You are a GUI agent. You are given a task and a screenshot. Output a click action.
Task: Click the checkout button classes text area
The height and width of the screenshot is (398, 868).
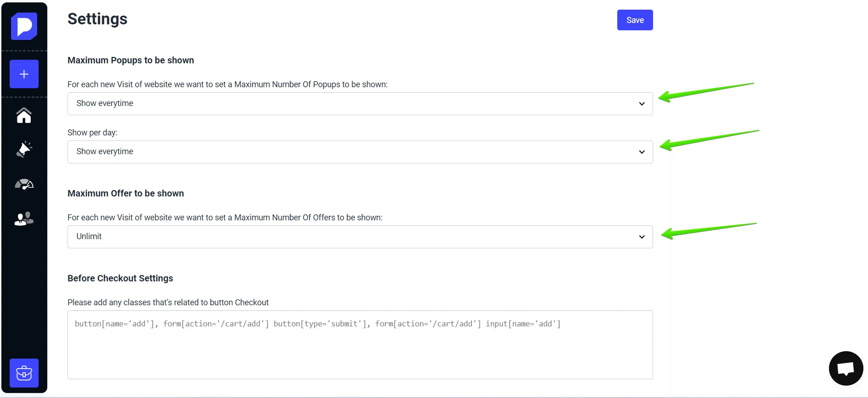[360, 345]
